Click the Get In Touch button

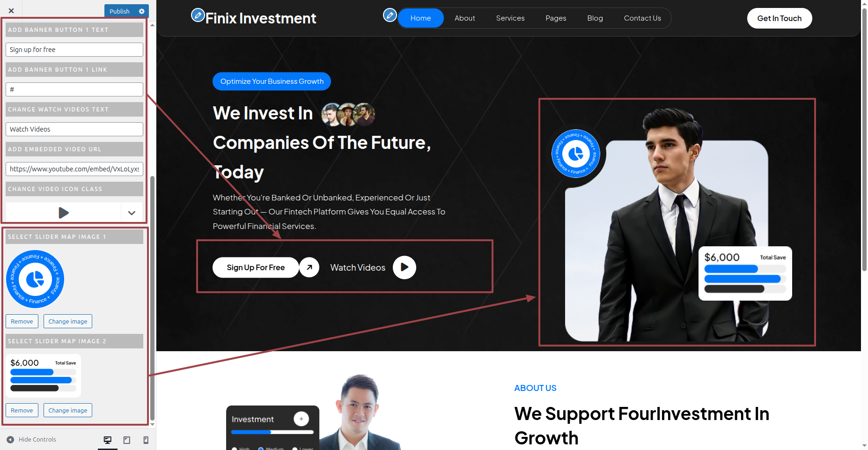point(780,18)
